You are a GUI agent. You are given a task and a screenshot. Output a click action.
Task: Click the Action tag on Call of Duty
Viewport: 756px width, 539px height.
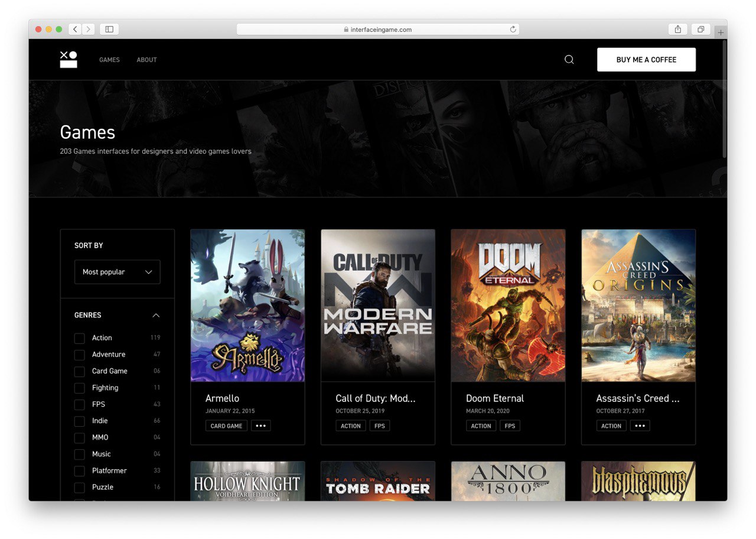pyautogui.click(x=351, y=426)
